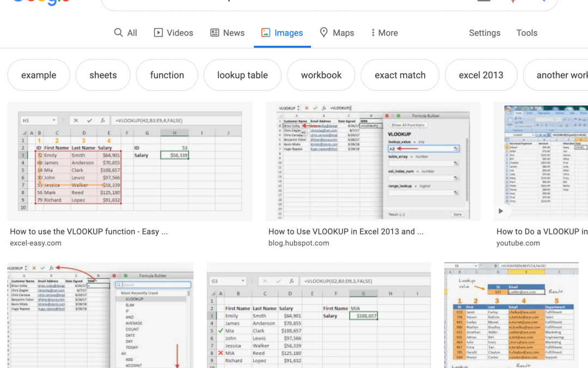Open the First Name MIA lookup thumbnail
588x368 pixels.
[318, 315]
